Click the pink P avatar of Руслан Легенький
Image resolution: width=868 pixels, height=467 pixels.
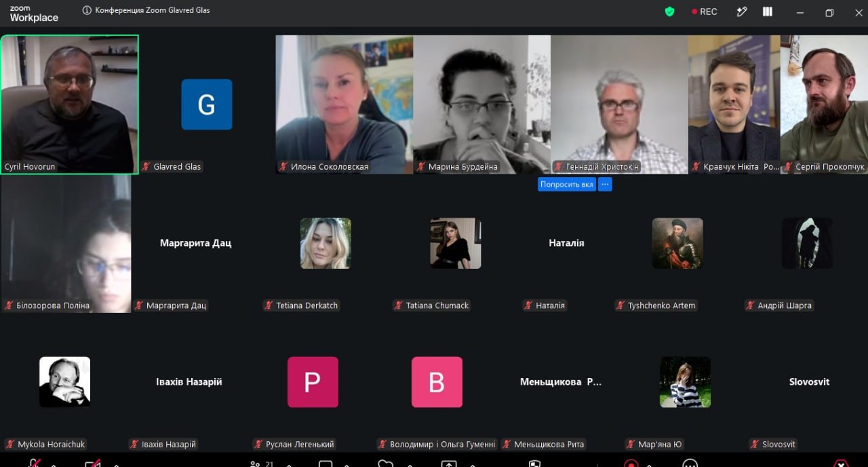click(313, 382)
